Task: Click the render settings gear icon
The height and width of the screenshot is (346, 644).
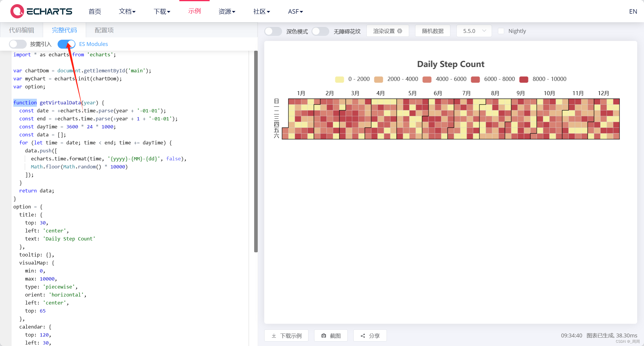Action: (x=400, y=31)
